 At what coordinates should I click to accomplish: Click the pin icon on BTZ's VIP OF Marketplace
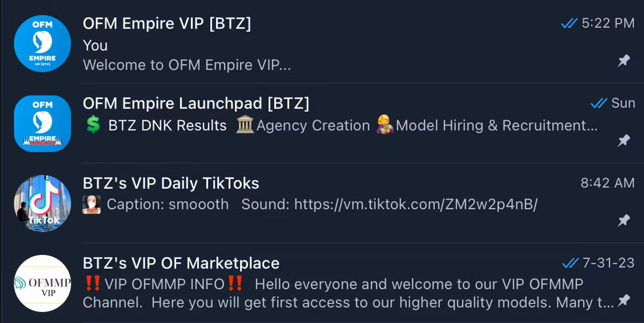click(624, 300)
